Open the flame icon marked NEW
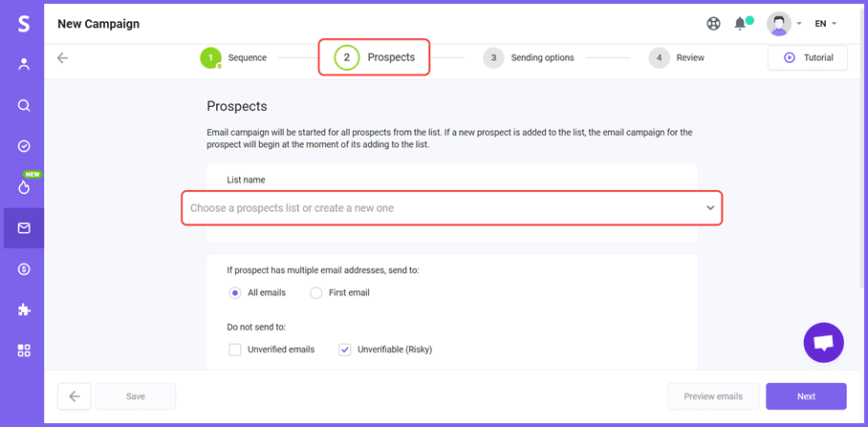The width and height of the screenshot is (868, 427). tap(24, 187)
